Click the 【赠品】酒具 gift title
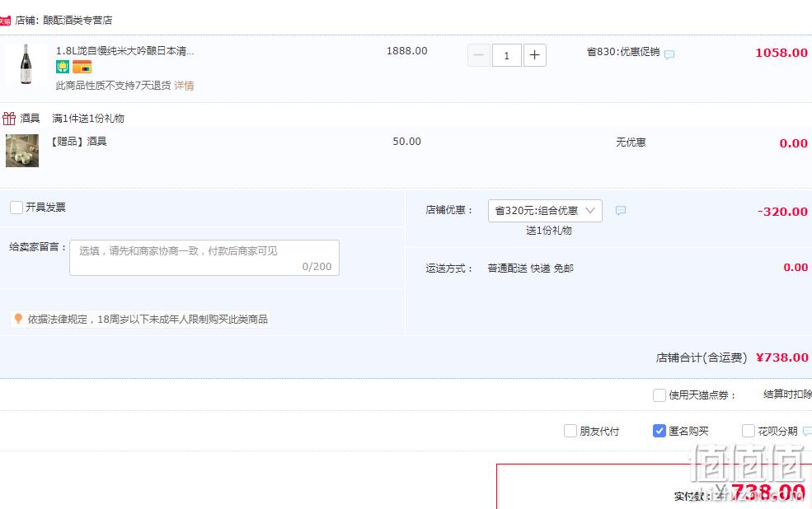The height and width of the screenshot is (509, 812). pos(77,141)
